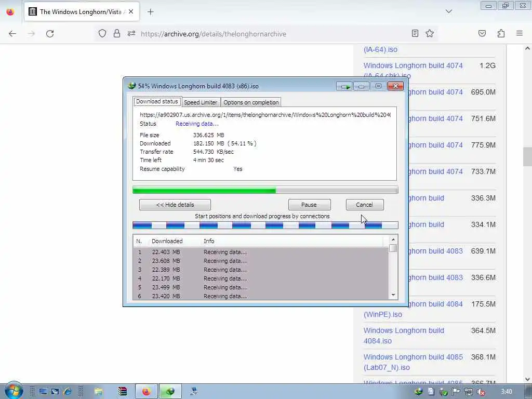Reload the archive.org page
This screenshot has height=399, width=532.
50,34
